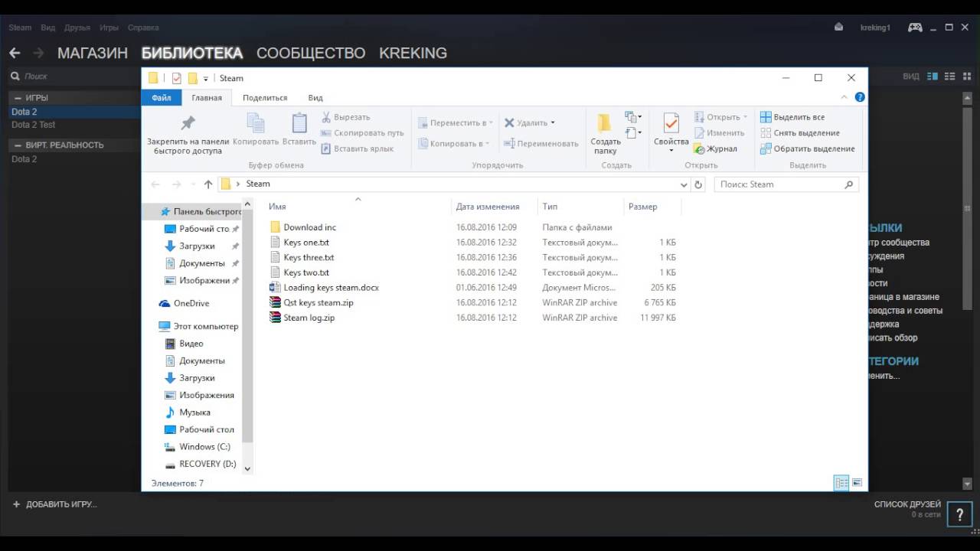The height and width of the screenshot is (551, 980).
Task: Open the Поделиться ribbon tab
Action: click(x=265, y=98)
